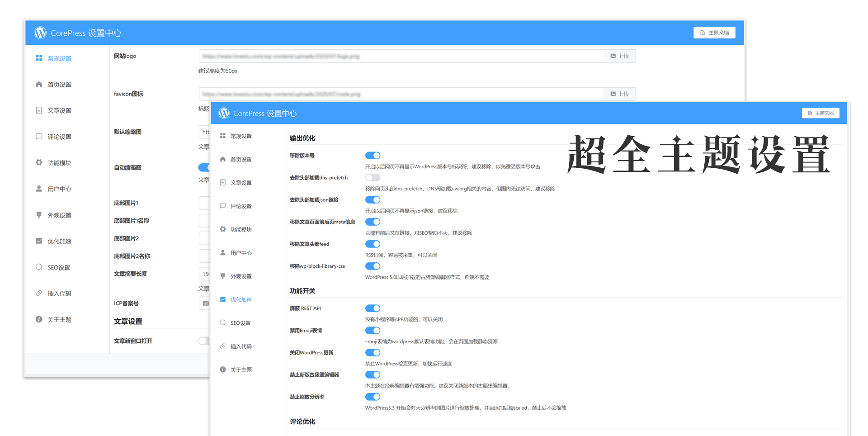
Task: Click 文章设置 document icon in front window sidebar
Action: 223,182
